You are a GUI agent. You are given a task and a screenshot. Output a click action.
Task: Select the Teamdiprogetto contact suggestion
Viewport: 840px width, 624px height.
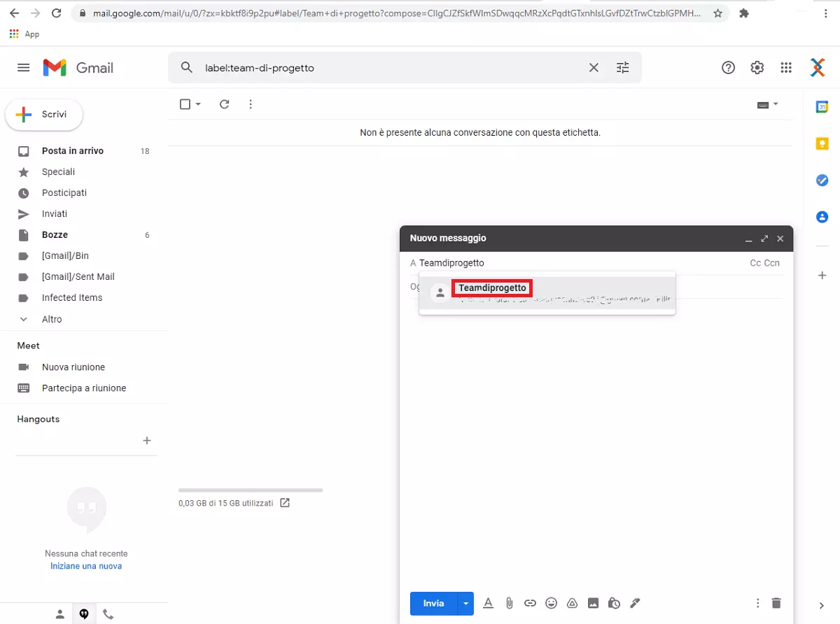coord(547,292)
